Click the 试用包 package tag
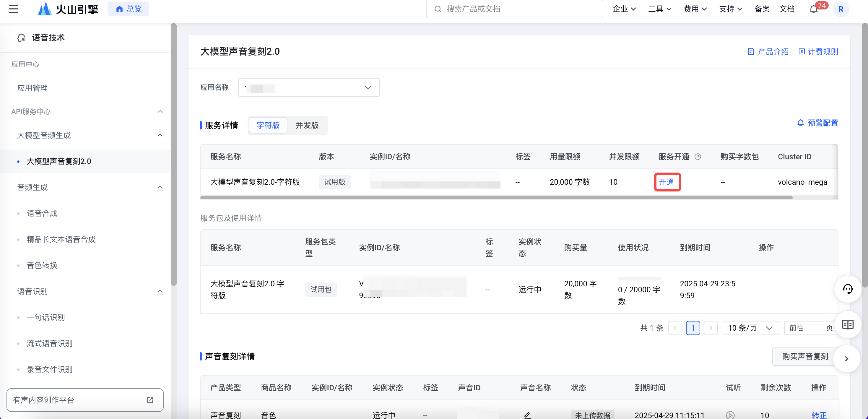The image size is (868, 419). pyautogui.click(x=321, y=289)
